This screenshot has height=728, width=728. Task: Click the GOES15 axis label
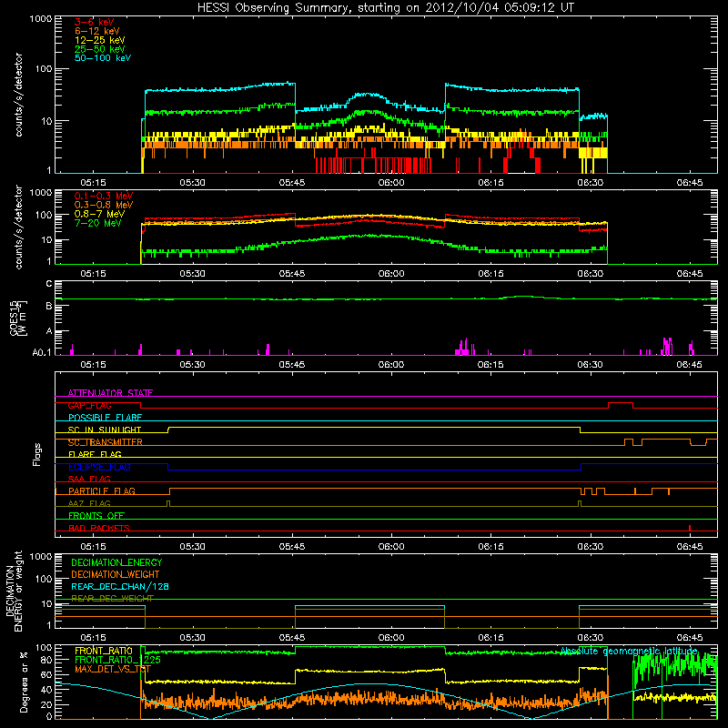click(x=17, y=318)
